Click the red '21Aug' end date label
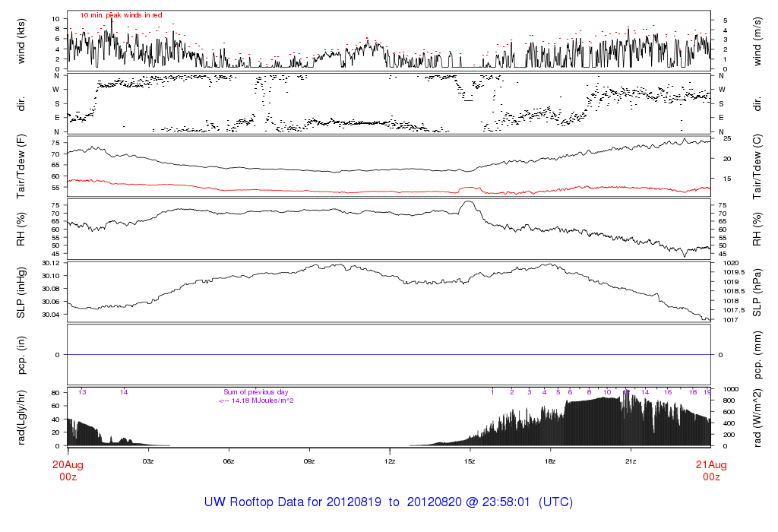This screenshot has height=532, width=778. point(710,464)
